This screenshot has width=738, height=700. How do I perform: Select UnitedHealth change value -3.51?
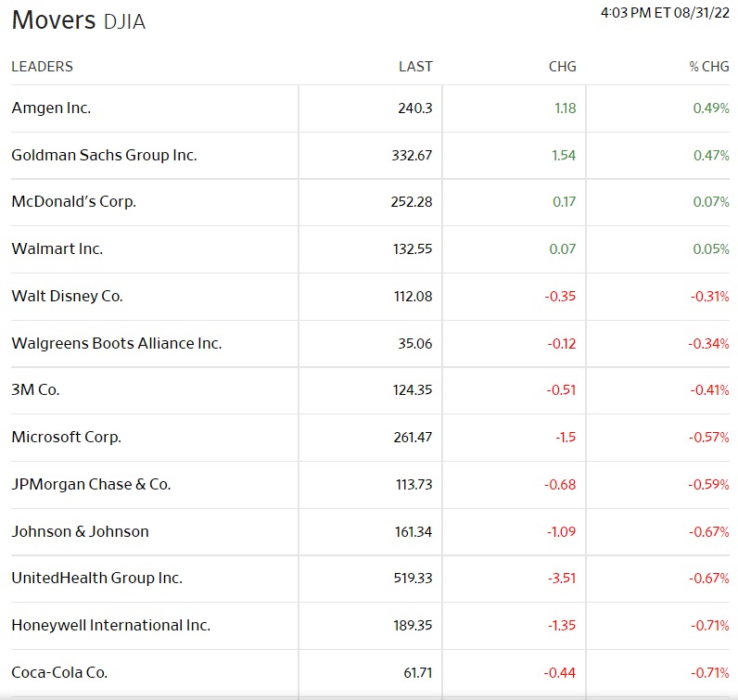click(562, 578)
